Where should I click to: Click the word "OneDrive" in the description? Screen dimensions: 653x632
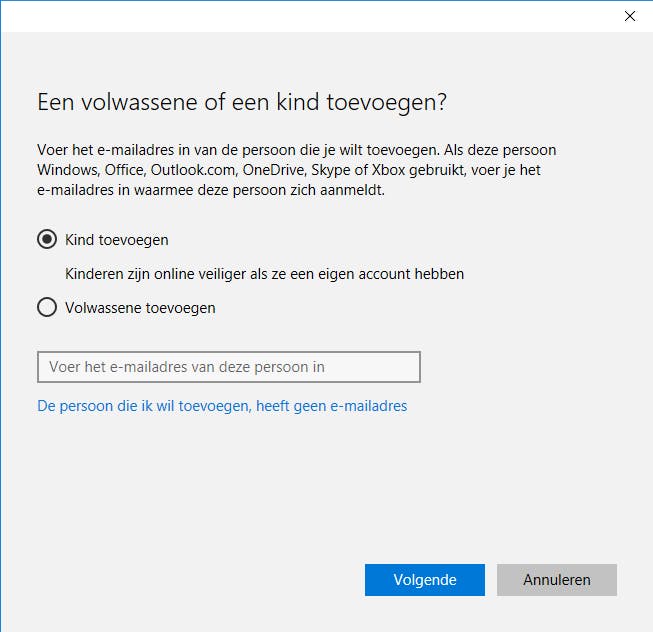[x=273, y=170]
